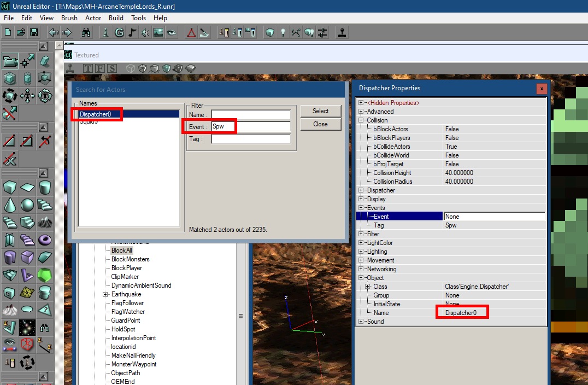Open the Build menu
This screenshot has height=385, width=588.
click(116, 17)
